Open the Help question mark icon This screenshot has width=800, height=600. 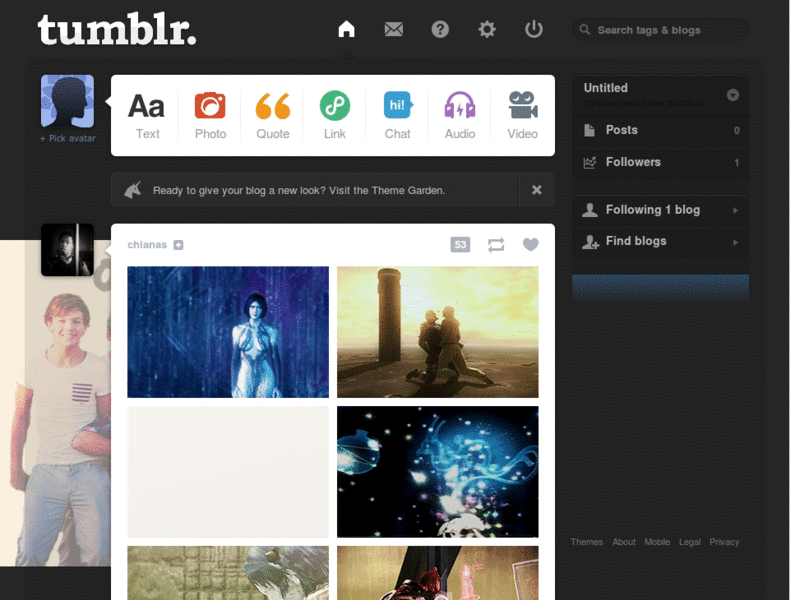[x=440, y=29]
